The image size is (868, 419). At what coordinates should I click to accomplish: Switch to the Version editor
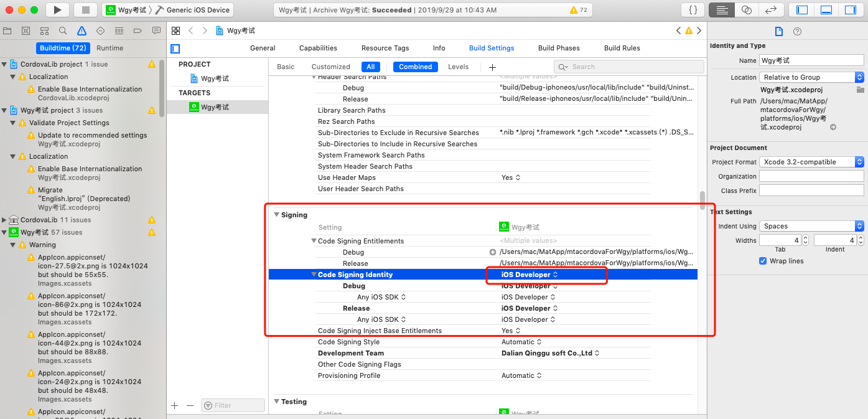click(771, 10)
